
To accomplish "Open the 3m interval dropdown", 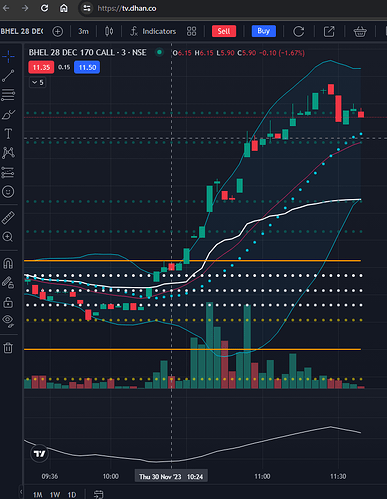I will point(83,31).
